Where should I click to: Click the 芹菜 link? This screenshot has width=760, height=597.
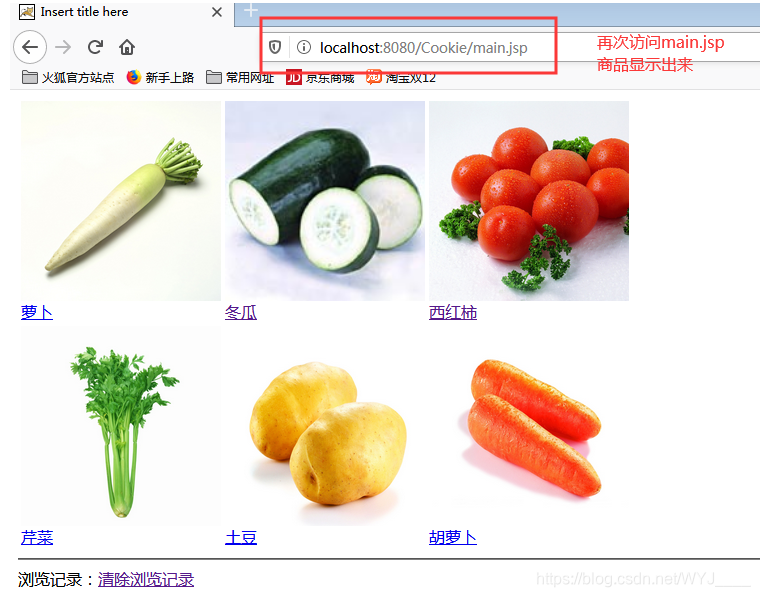(37, 537)
